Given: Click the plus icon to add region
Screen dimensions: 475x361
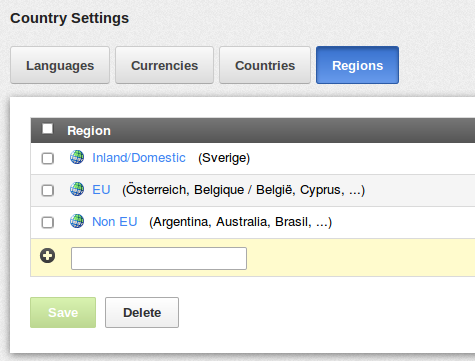Looking at the screenshot, I should [48, 256].
